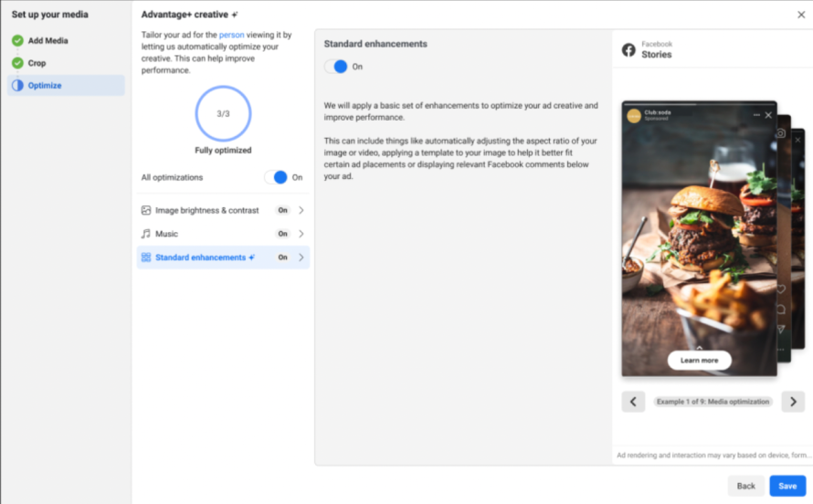813x504 pixels.
Task: Show next preview example with right arrow
Action: tap(793, 402)
